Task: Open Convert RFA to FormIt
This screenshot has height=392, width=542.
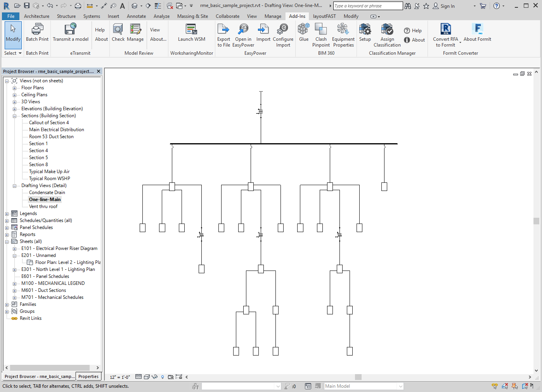Action: point(445,29)
